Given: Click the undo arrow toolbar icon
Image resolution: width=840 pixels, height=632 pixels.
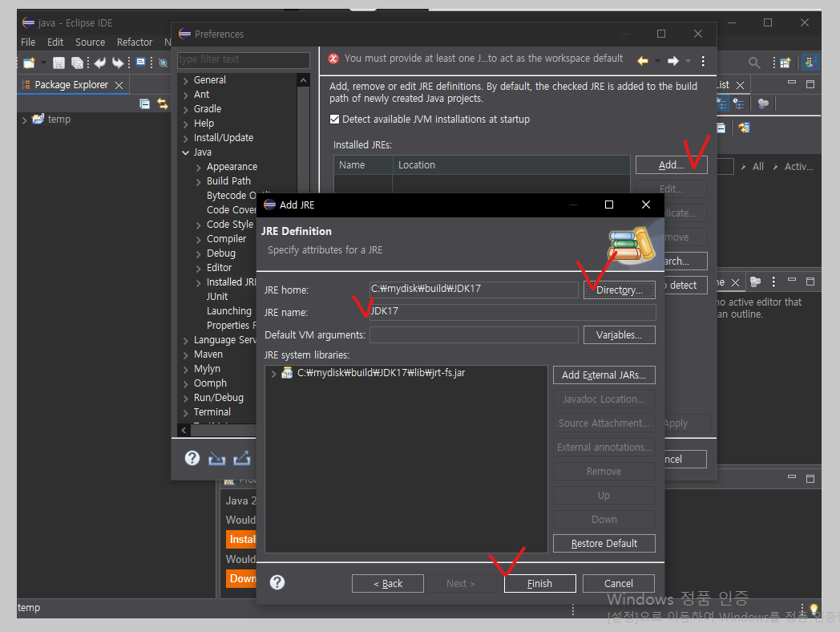Looking at the screenshot, I should (x=100, y=63).
